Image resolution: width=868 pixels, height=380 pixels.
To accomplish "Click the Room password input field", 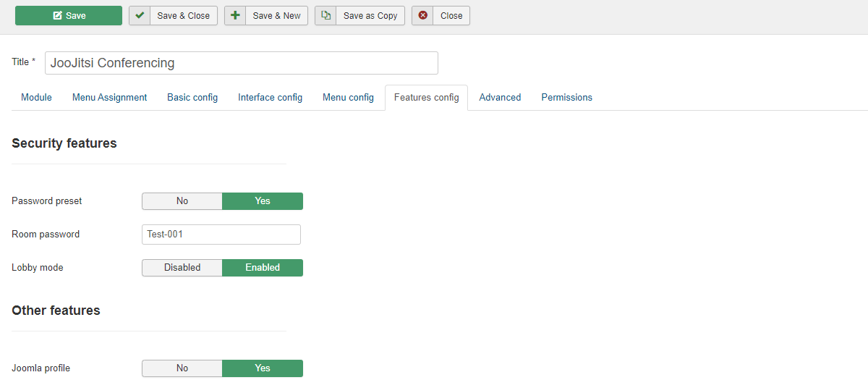I will click(221, 235).
